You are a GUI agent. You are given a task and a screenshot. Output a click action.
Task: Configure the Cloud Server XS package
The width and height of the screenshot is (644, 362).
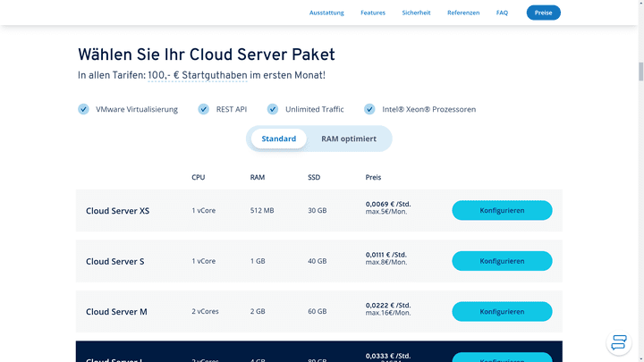tap(502, 210)
